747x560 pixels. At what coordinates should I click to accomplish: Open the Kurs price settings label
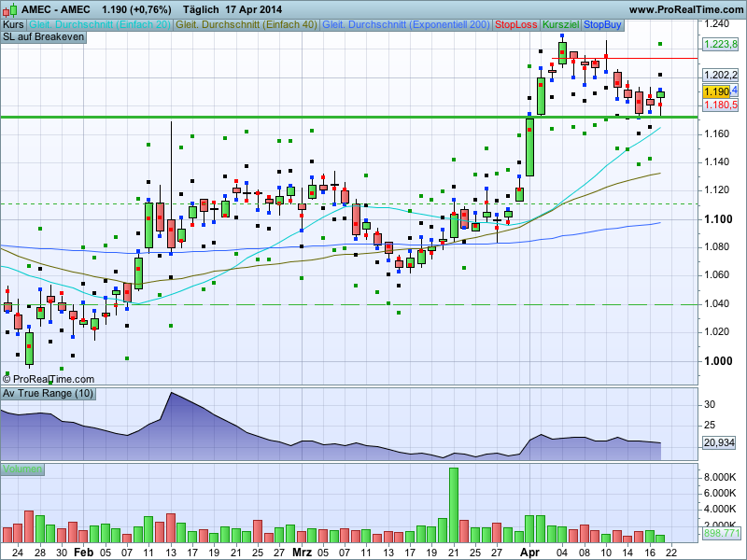[13, 23]
